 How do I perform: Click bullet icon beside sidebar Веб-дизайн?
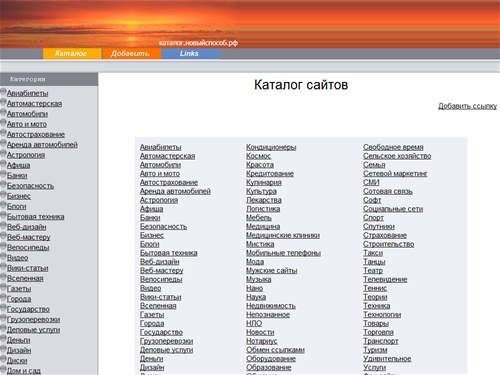coord(3,226)
